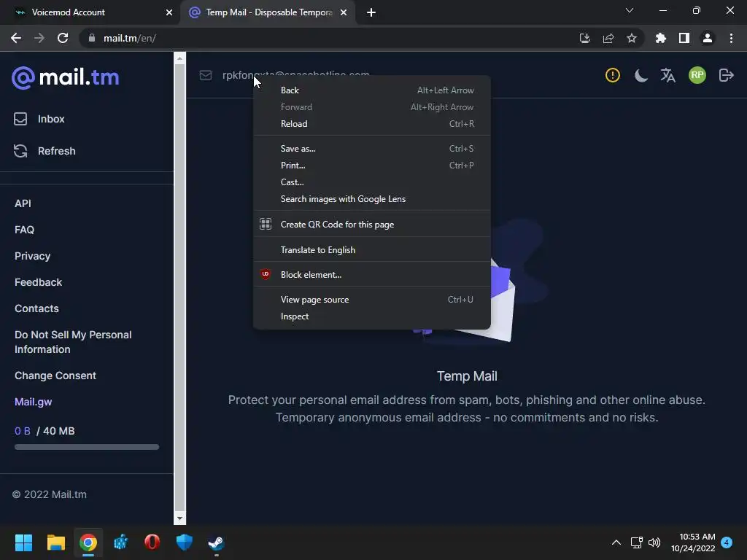Close the Temp Mail tab
Image resolution: width=747 pixels, height=560 pixels.
(344, 12)
